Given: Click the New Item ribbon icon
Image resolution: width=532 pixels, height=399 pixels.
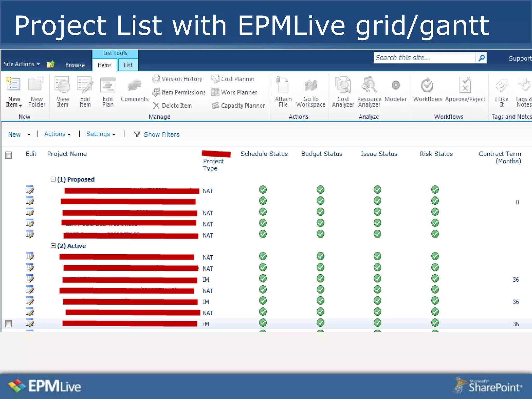Looking at the screenshot, I should coord(14,84).
